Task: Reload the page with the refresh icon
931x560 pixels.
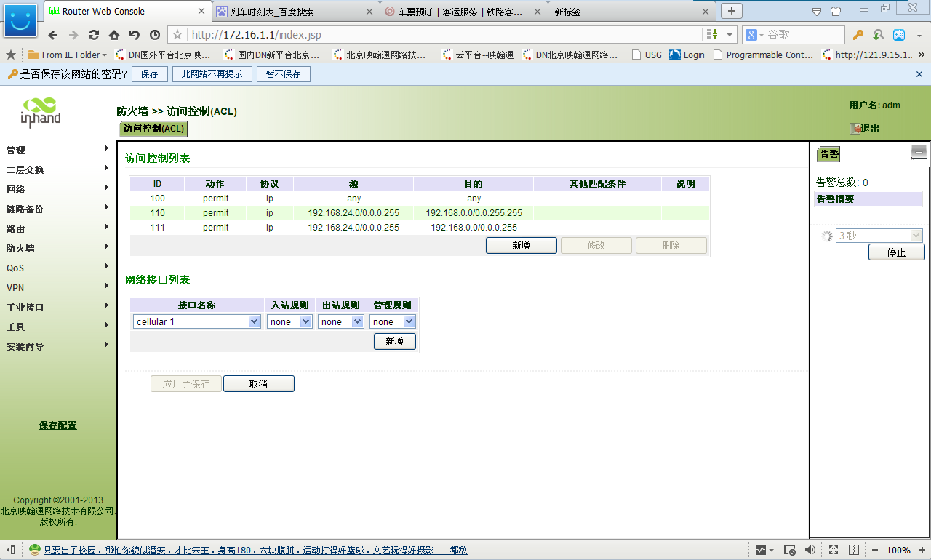Action: click(93, 34)
